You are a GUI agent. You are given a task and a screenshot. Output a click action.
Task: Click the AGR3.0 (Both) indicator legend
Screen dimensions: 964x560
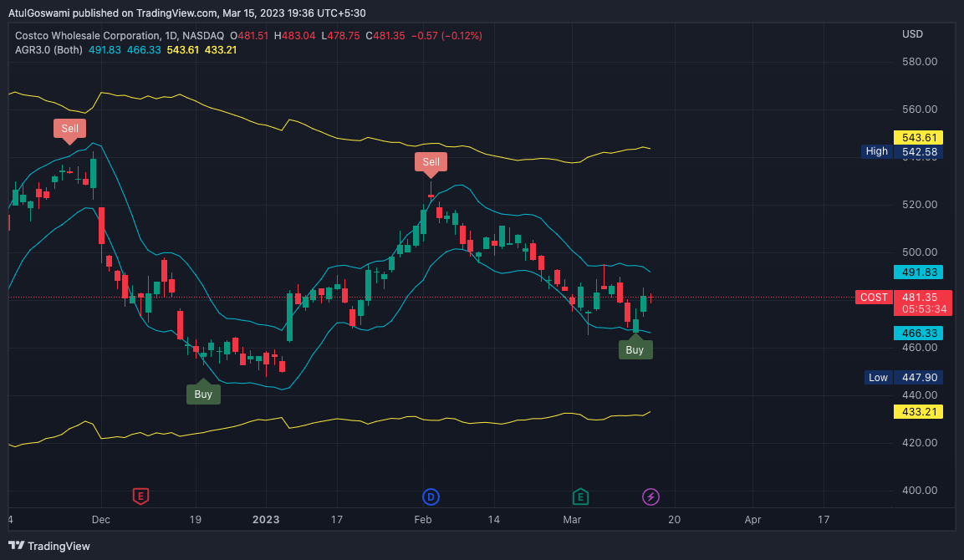[x=48, y=50]
